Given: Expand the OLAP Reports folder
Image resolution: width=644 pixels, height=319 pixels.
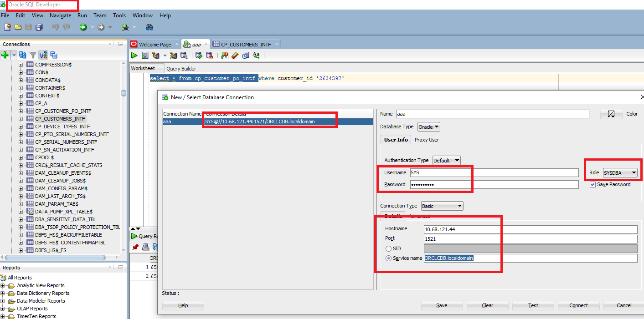Looking at the screenshot, I should point(3,309).
